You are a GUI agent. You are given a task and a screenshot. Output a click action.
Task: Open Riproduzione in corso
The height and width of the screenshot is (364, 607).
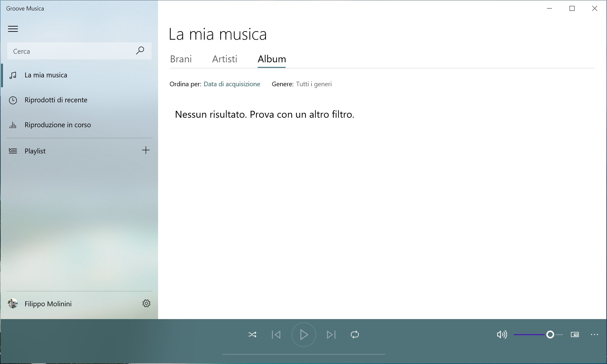[79, 125]
